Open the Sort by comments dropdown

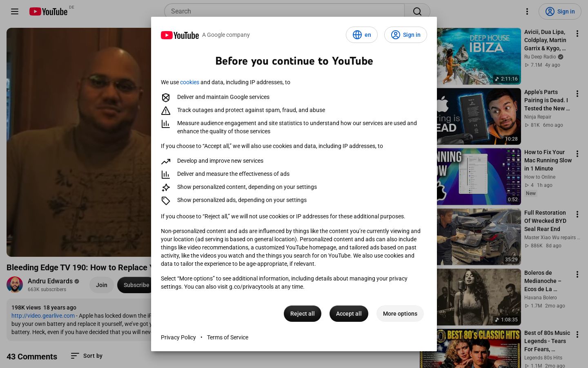tap(87, 356)
